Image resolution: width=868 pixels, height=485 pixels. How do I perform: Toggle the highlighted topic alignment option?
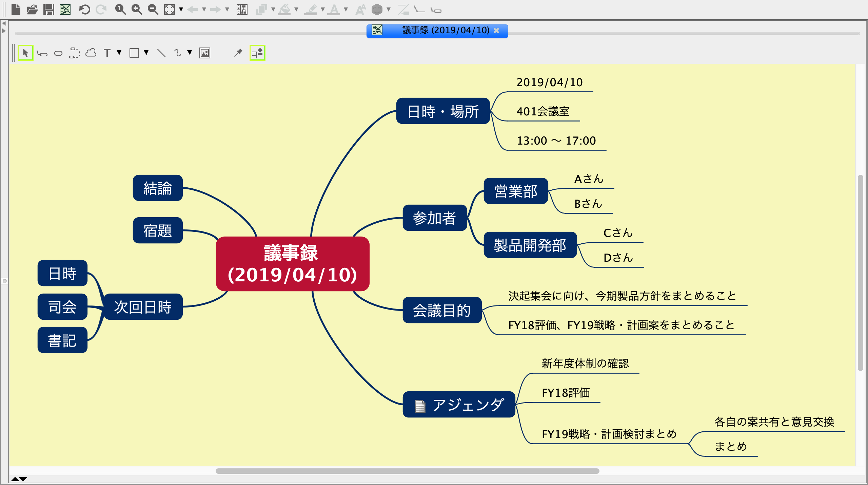click(257, 53)
